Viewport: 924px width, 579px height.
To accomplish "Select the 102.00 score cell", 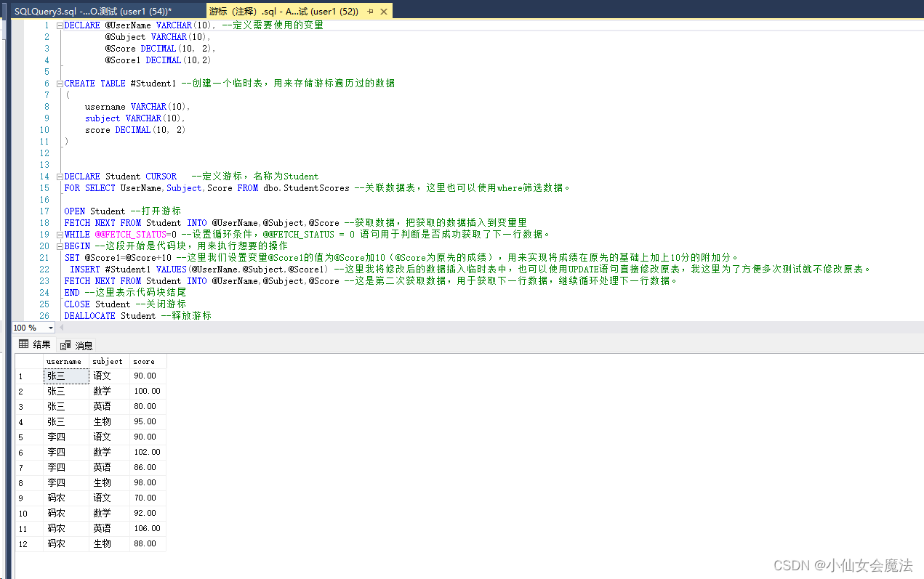I will pyautogui.click(x=146, y=452).
